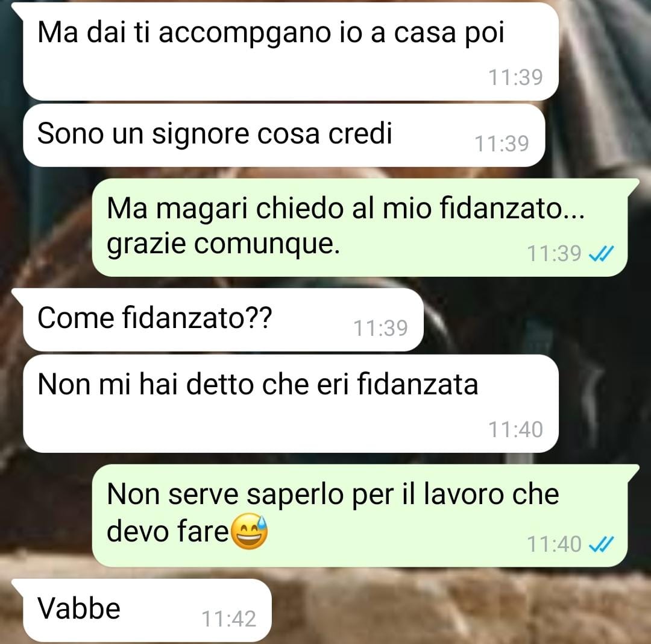Select the 'Vabbe' message bubble

(148, 610)
